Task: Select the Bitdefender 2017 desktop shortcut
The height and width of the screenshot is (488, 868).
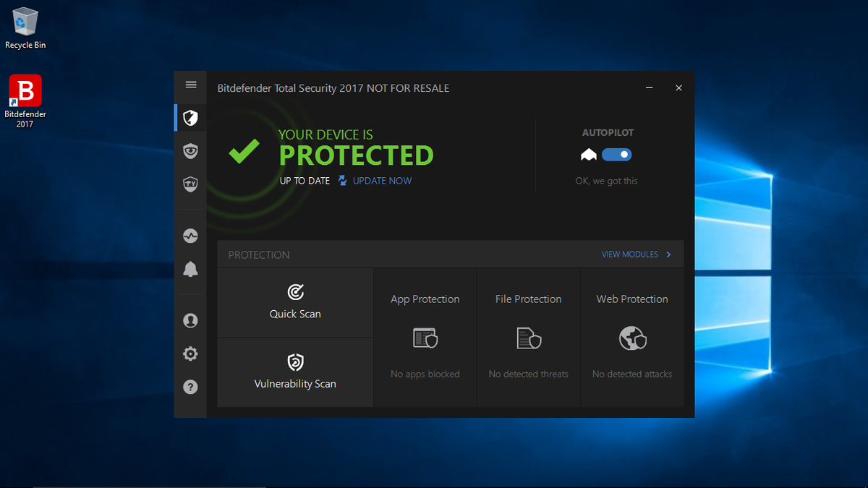Action: tap(25, 101)
